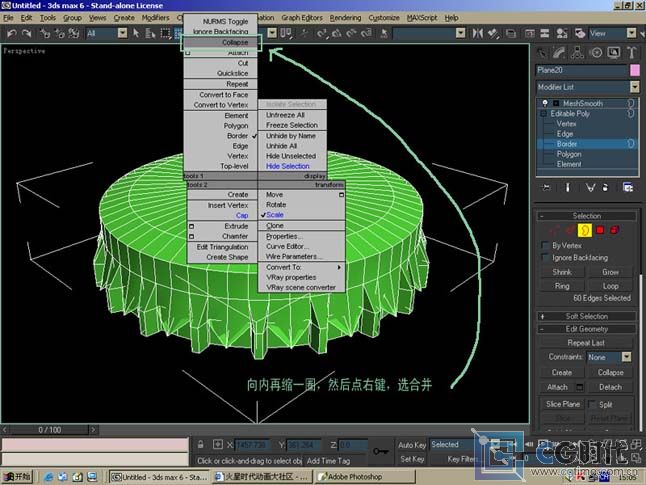Activate the Unlink Selection tool
This screenshot has width=646, height=485.
[x=59, y=33]
